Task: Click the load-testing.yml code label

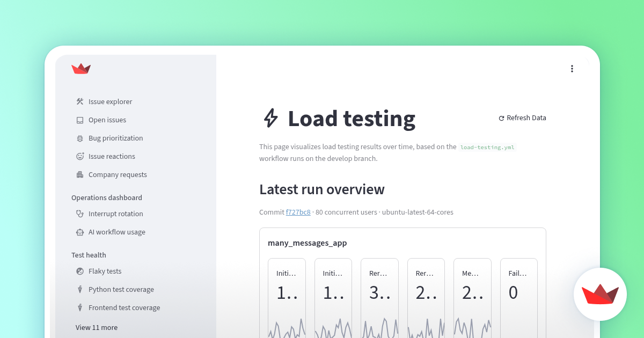Action: tap(487, 147)
